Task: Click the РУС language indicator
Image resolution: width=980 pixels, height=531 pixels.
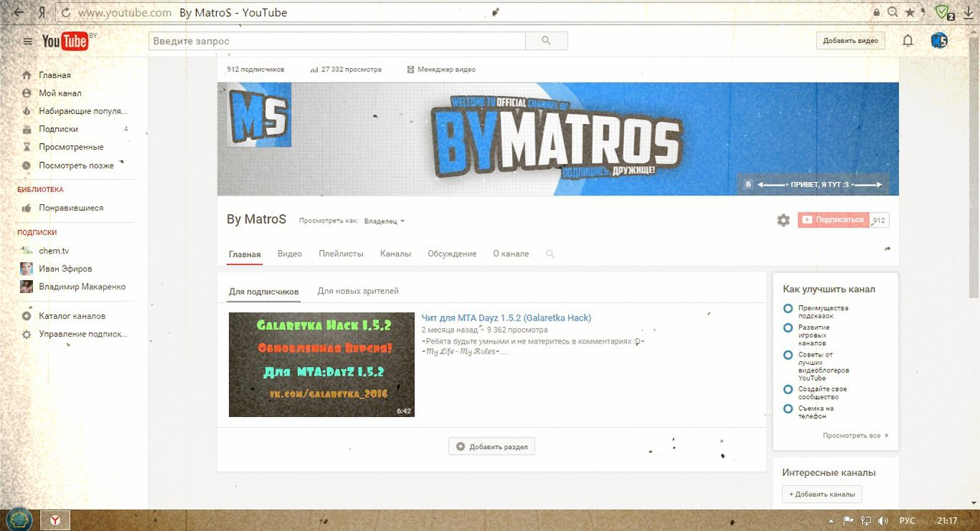Action: (x=906, y=521)
